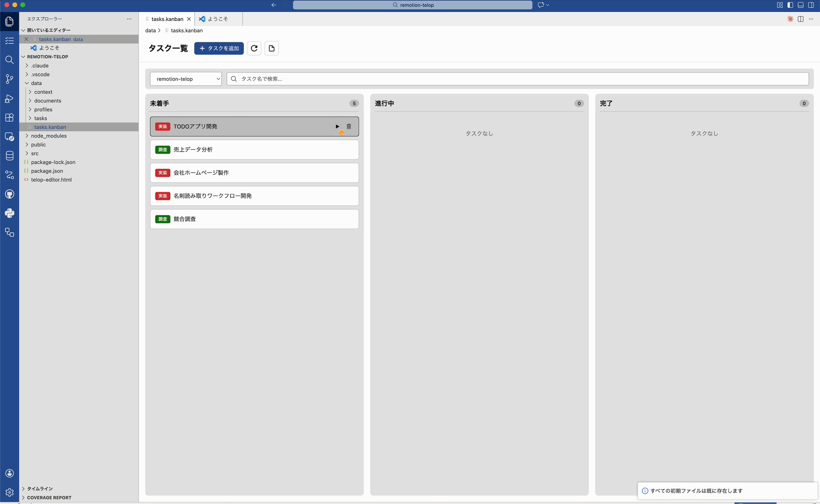Open the Search view in the activity bar
Viewport: 820px width, 504px height.
9,60
